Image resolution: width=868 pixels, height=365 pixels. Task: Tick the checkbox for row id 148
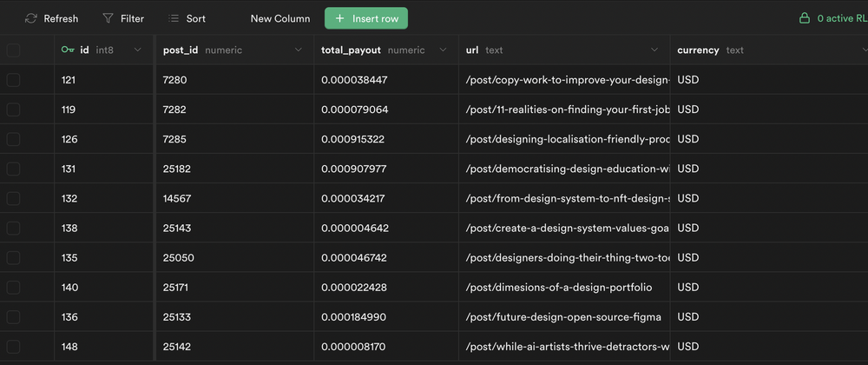click(x=13, y=347)
